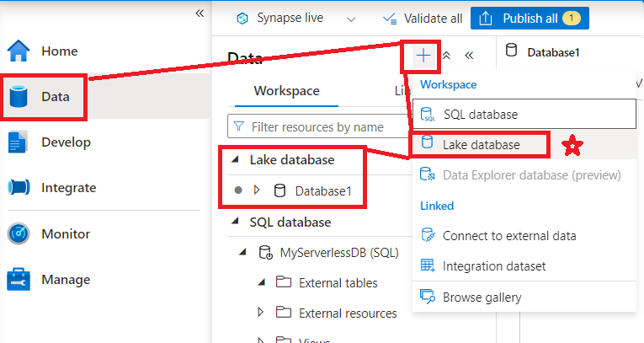Open the Synapse live mode dropdown
Screen dimensions: 644x343
click(351, 19)
